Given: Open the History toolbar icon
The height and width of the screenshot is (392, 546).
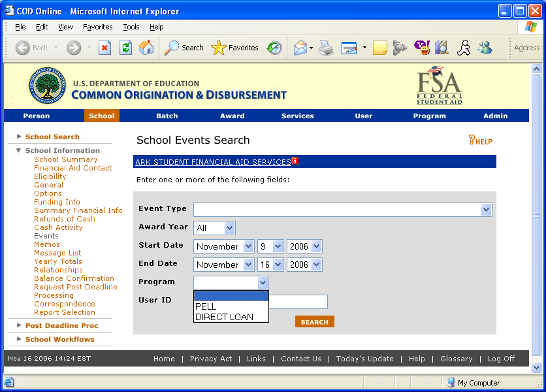Looking at the screenshot, I should click(274, 48).
